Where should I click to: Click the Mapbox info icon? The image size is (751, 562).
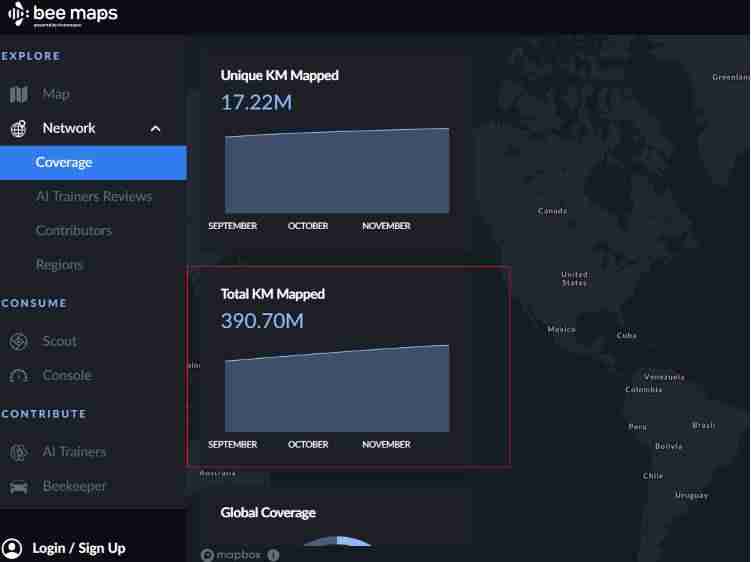(x=273, y=555)
